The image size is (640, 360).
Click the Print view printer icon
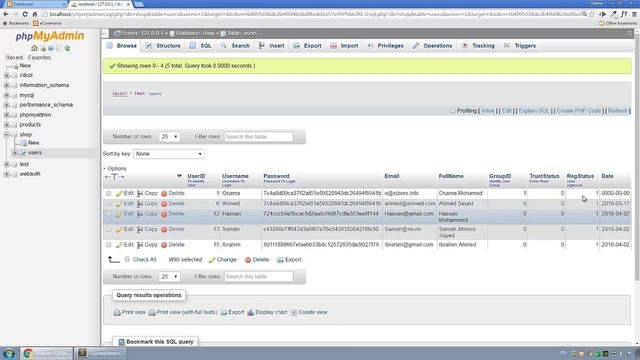117,313
